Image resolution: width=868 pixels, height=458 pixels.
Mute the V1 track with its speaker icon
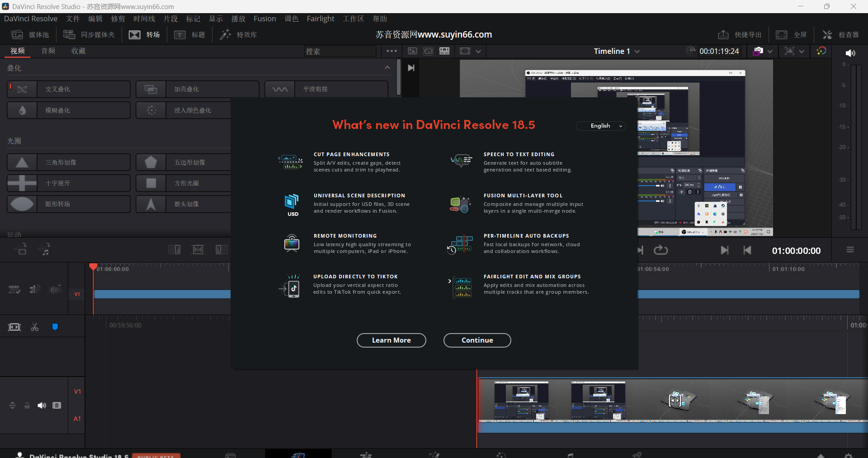click(42, 406)
